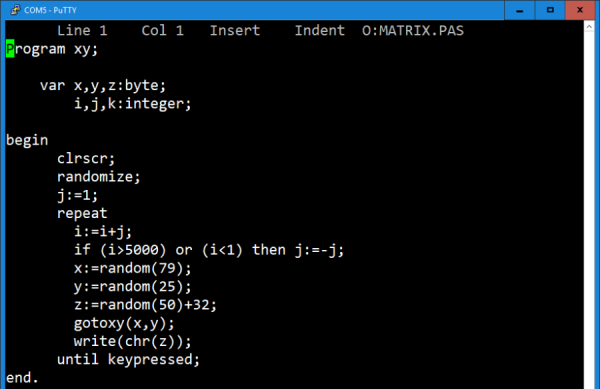
Task: Click the write(chr(z)); statement
Action: [132, 341]
